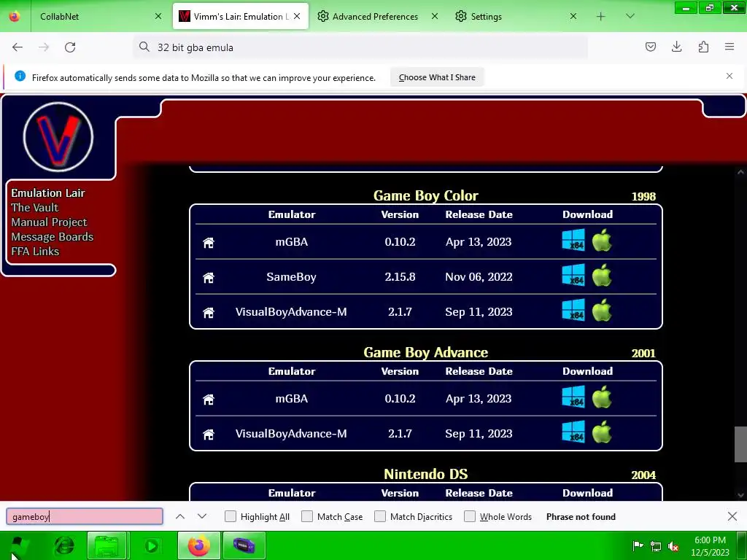The height and width of the screenshot is (560, 747).
Task: Click the scrollbar up arrow
Action: [x=740, y=172]
